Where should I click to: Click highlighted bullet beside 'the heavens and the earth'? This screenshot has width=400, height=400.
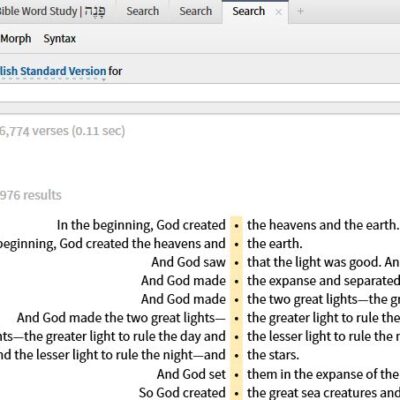[x=236, y=226]
